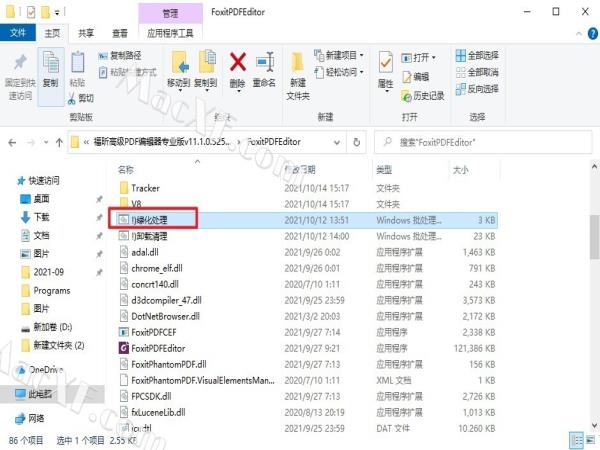Click Invert selection in the ribbon
This screenshot has height=450, width=600.
(477, 89)
